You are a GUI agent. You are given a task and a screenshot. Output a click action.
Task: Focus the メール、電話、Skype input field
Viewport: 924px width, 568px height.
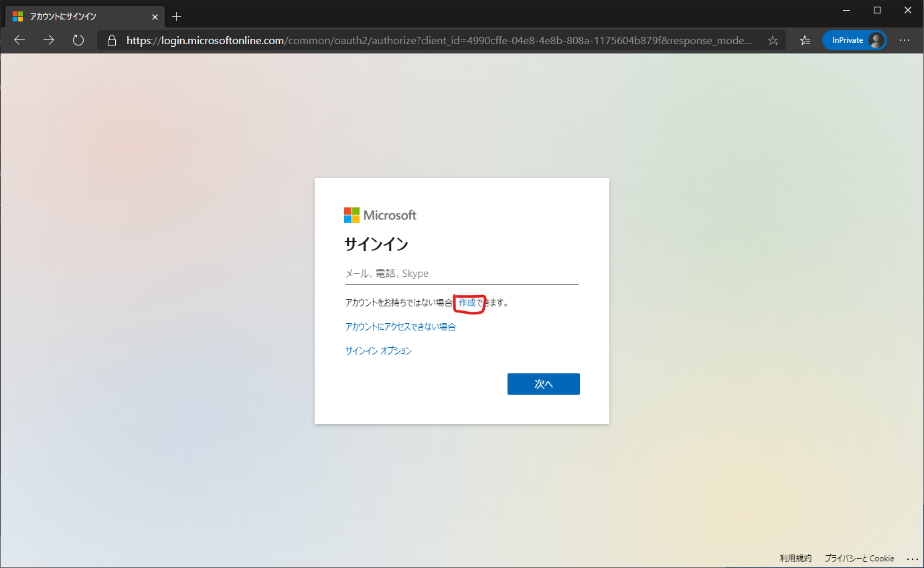[461, 274]
